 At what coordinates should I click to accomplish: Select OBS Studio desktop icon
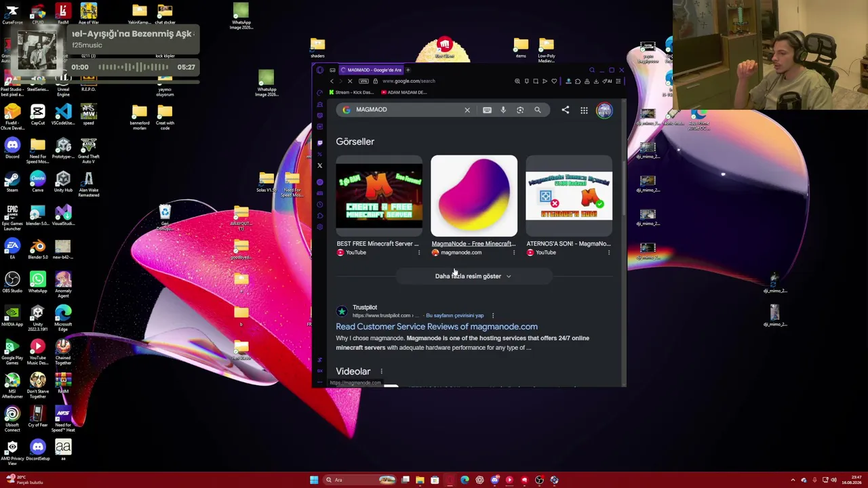pos(12,282)
